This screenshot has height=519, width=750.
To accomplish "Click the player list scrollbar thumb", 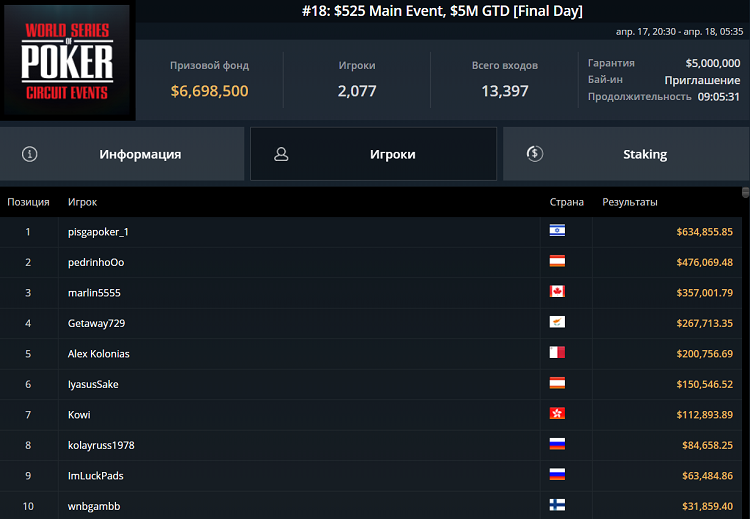I will tap(745, 192).
